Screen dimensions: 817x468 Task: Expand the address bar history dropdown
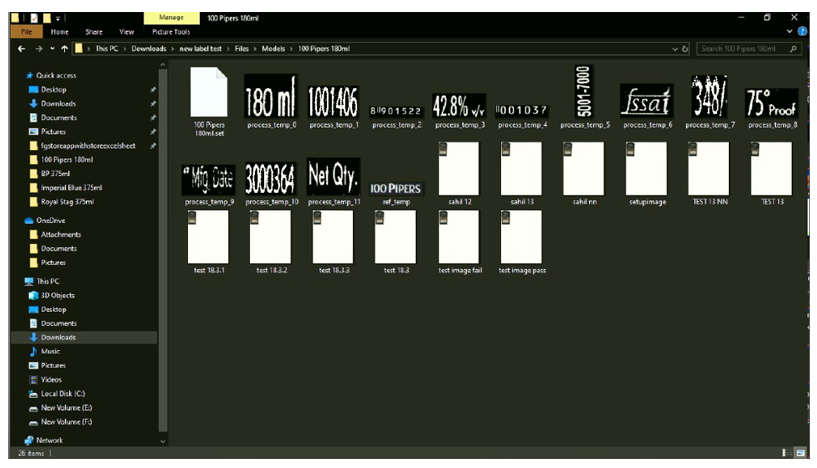coord(675,48)
